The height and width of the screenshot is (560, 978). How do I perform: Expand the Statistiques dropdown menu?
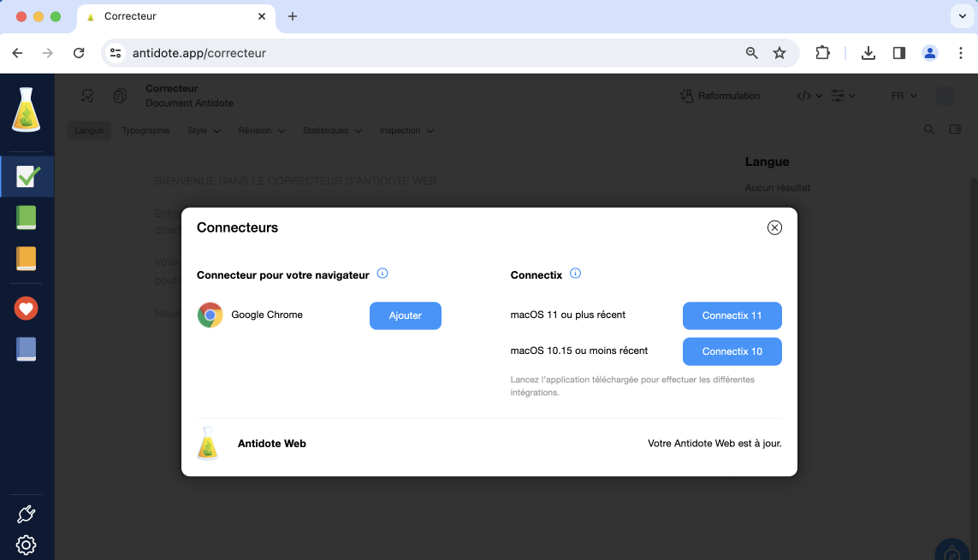[x=331, y=131]
